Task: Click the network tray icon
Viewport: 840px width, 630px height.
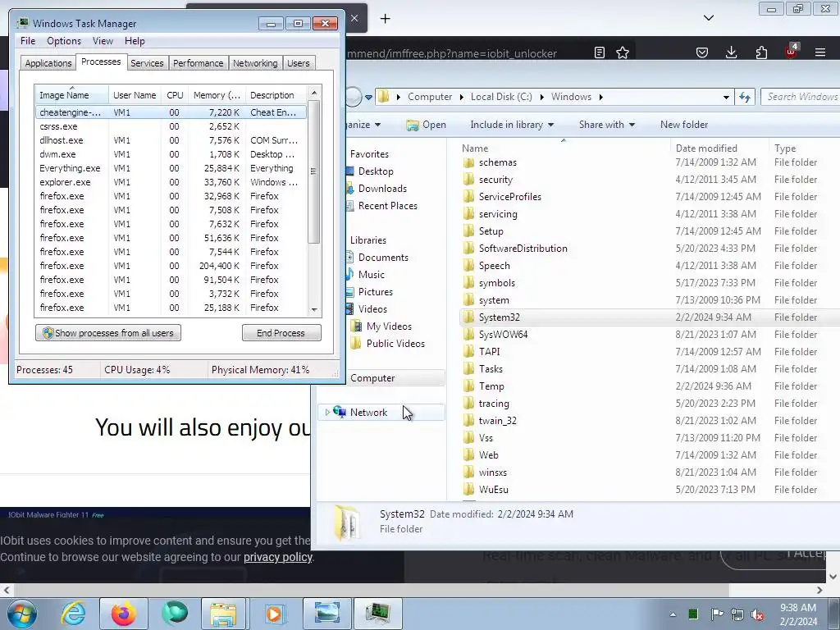Action: click(737, 614)
